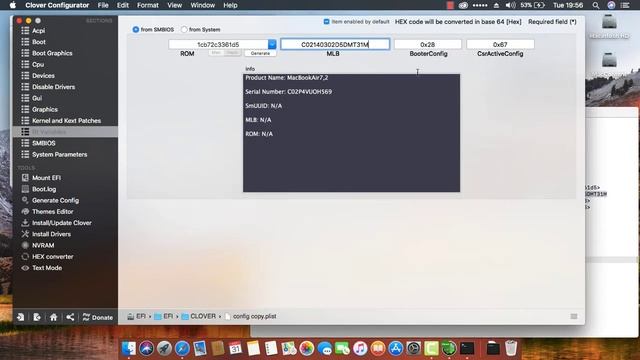The height and width of the screenshot is (360, 640).
Task: Select the 'from SMBIOS' radio button
Action: tap(136, 30)
